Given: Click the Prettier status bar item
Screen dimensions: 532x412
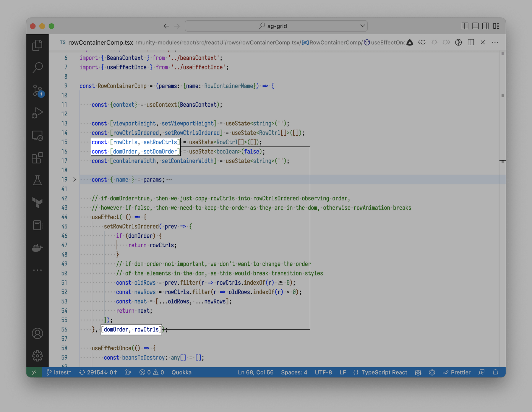Looking at the screenshot, I should point(457,372).
